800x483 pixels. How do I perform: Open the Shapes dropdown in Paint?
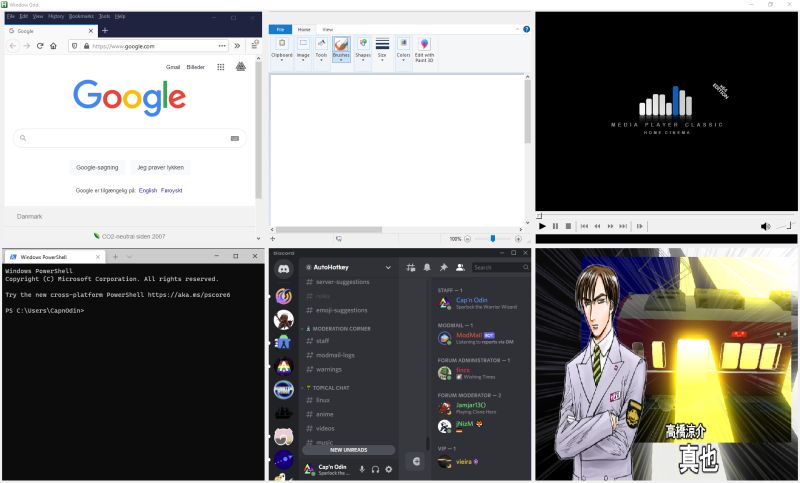point(363,50)
